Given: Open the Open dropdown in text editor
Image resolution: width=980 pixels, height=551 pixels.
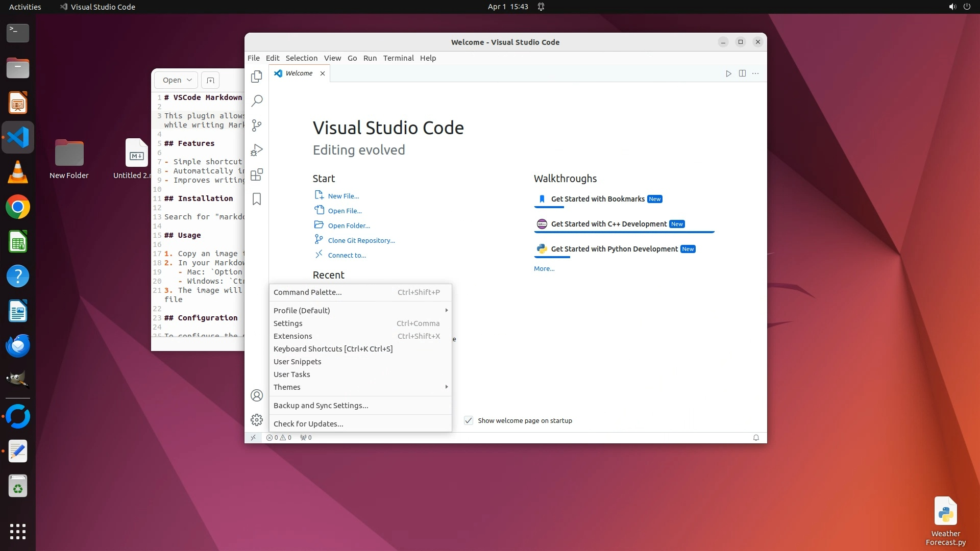Looking at the screenshot, I should point(177,80).
